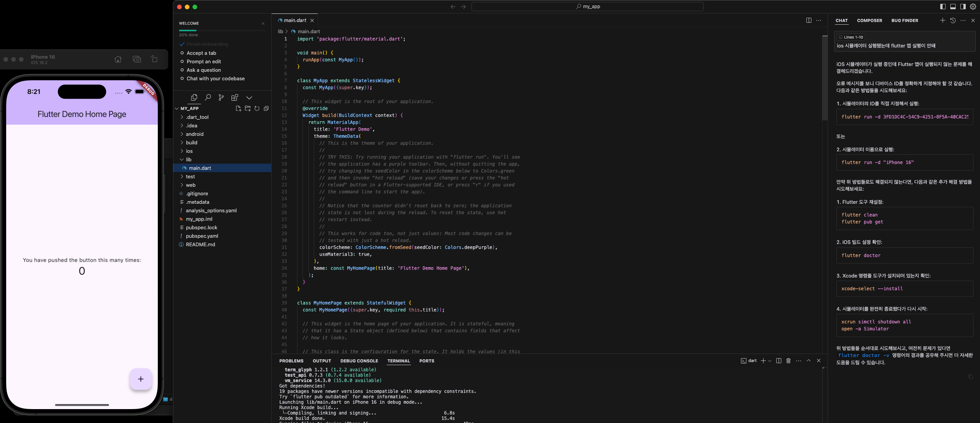
Task: Click the my_app command center search field
Action: click(x=587, y=7)
